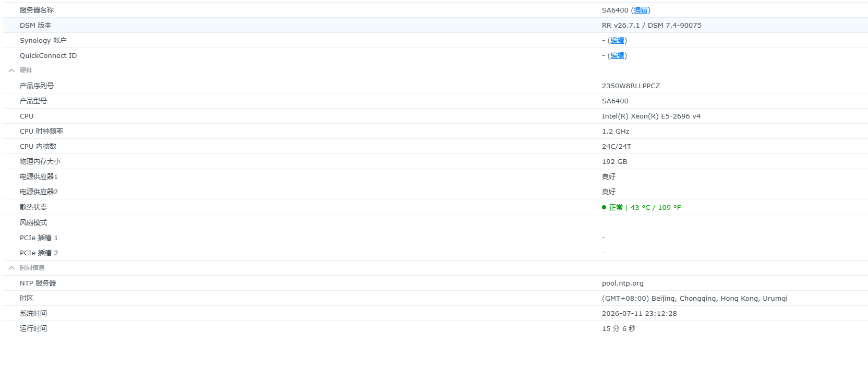Open the 编辑 link for Synology 帐户
This screenshot has height=367, width=868.
[617, 40]
